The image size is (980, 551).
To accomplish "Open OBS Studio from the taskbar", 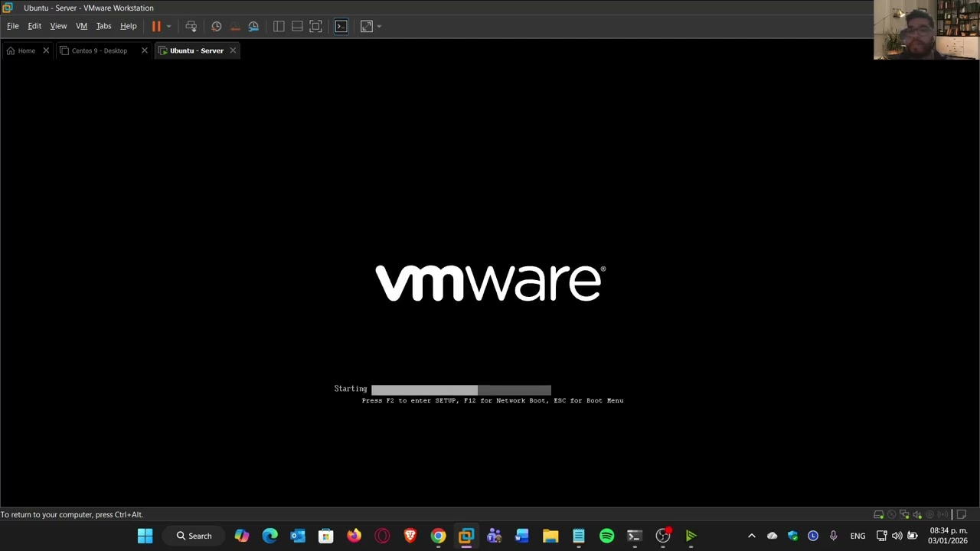I will pos(663,536).
